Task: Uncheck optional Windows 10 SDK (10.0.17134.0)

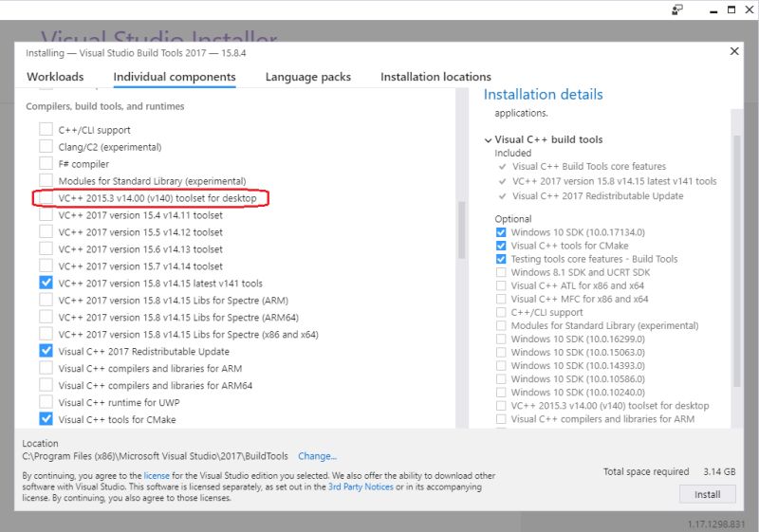Action: [501, 232]
